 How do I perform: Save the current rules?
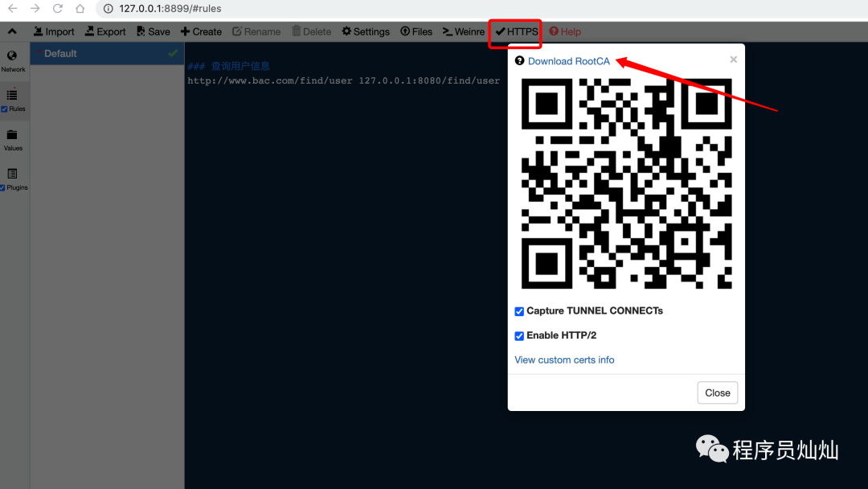[154, 31]
